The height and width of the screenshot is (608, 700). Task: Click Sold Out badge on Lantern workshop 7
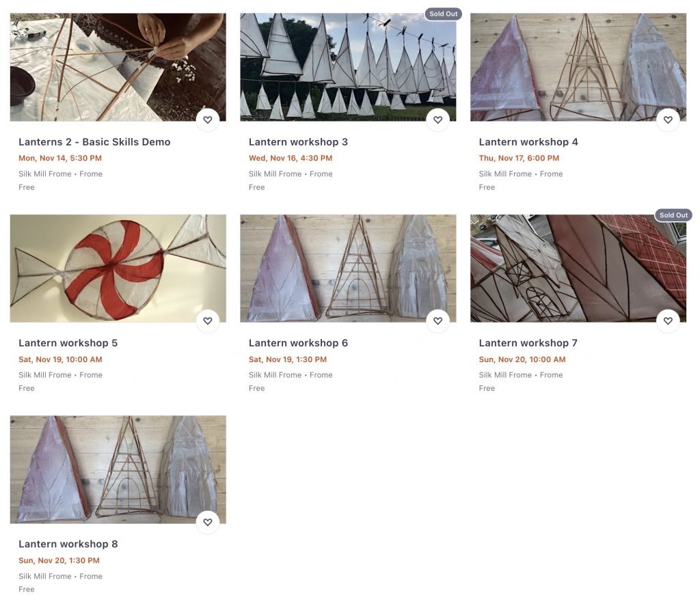click(x=673, y=215)
